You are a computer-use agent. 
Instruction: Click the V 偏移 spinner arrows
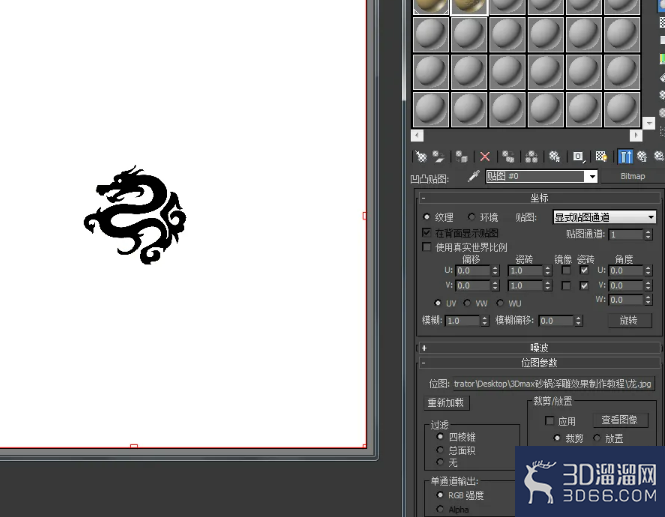pos(495,286)
